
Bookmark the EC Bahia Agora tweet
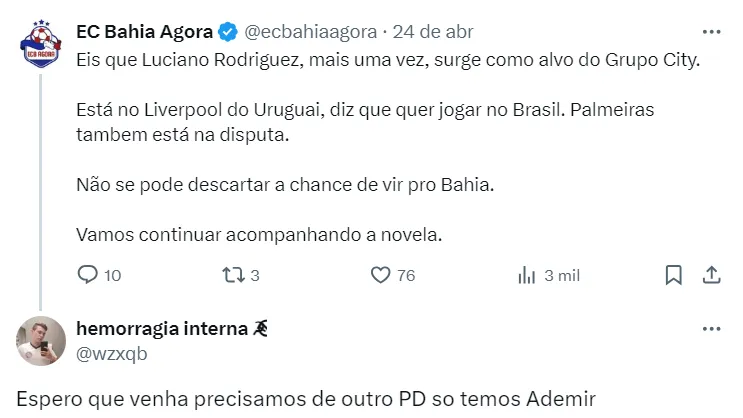tap(674, 275)
